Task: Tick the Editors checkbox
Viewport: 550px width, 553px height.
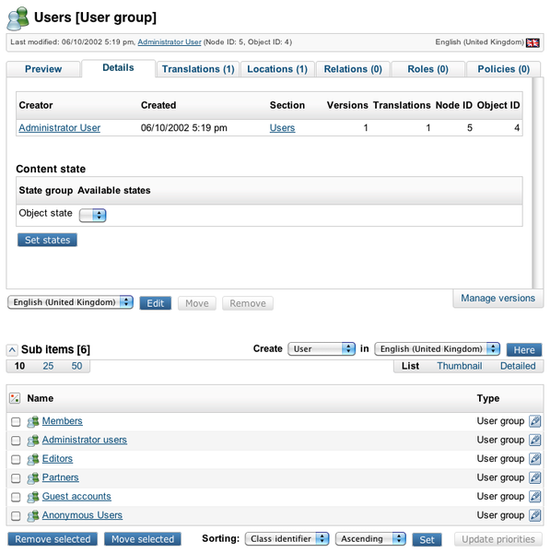Action: (16, 459)
